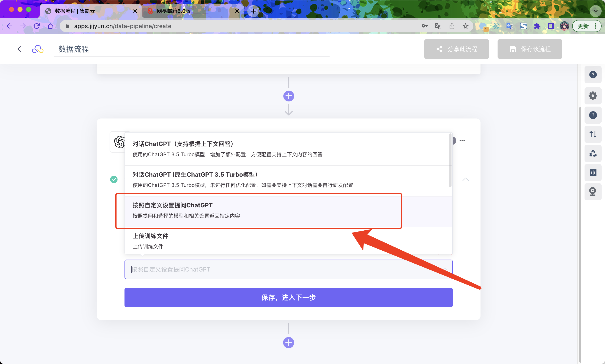Click the 集简云 cloud logo icon
This screenshot has width=605, height=364.
point(38,49)
